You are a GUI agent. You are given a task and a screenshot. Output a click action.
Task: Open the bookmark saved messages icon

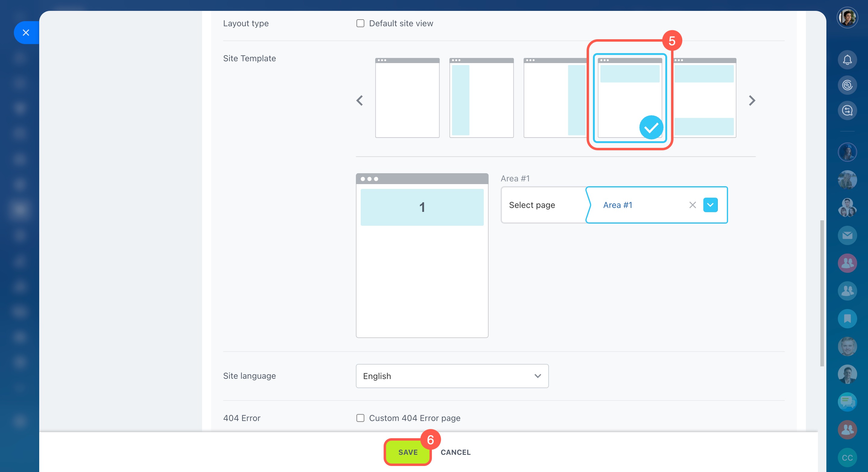[847, 319]
